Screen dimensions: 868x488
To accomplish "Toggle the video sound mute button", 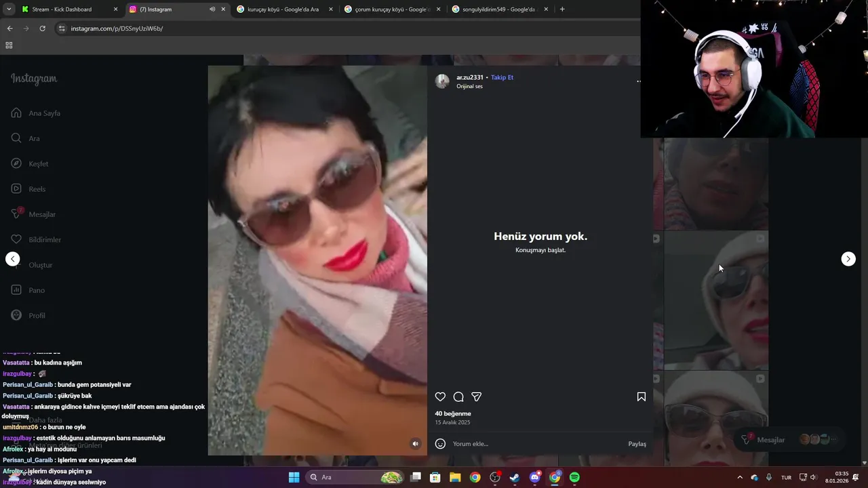I will tap(416, 444).
